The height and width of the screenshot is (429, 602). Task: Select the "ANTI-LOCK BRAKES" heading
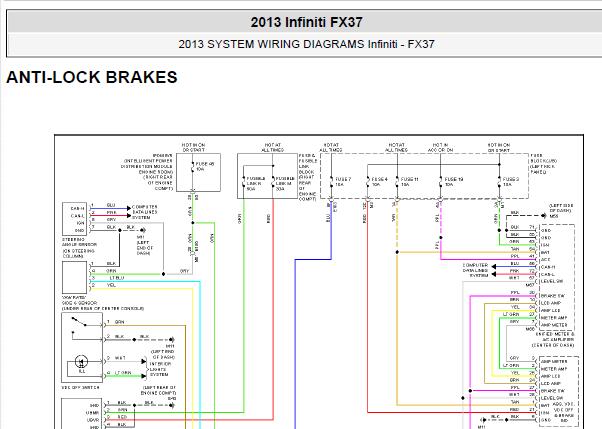point(92,77)
